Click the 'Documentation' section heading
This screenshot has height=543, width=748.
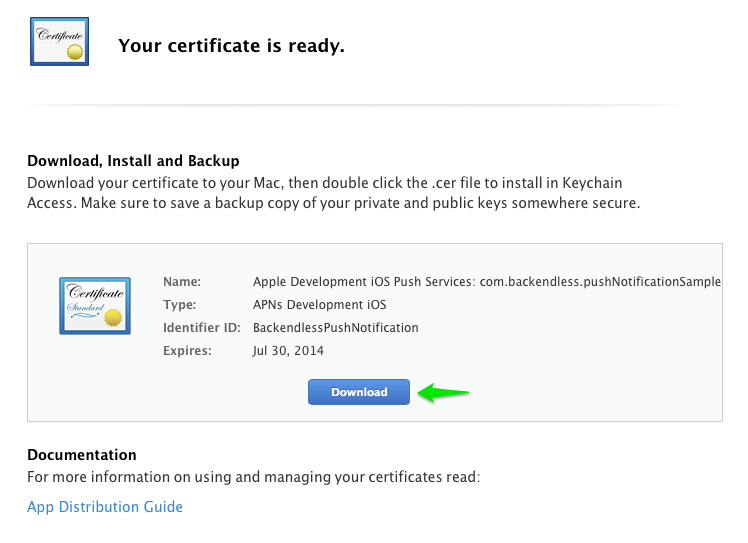tap(82, 455)
